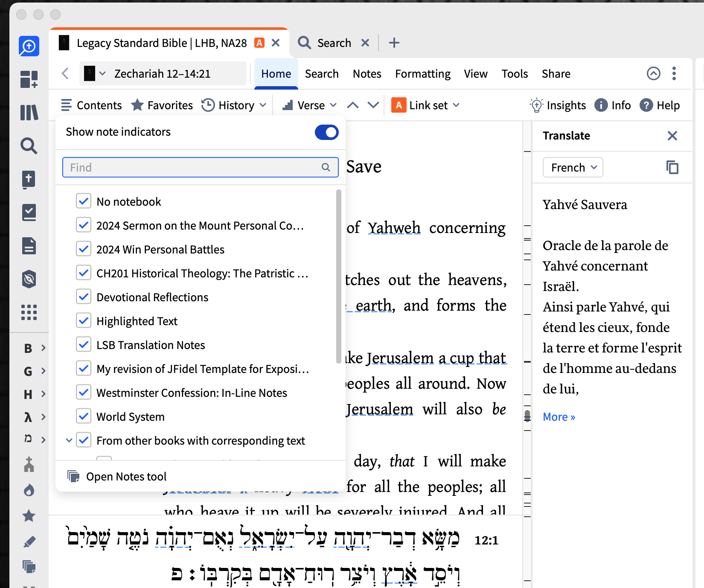Open the French language dropdown

pos(573,167)
